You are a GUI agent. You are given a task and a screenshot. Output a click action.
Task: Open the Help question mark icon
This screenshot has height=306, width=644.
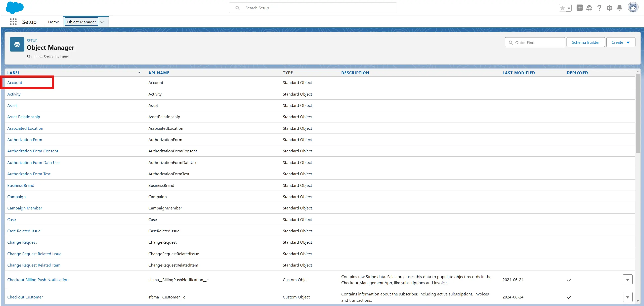[x=599, y=8]
